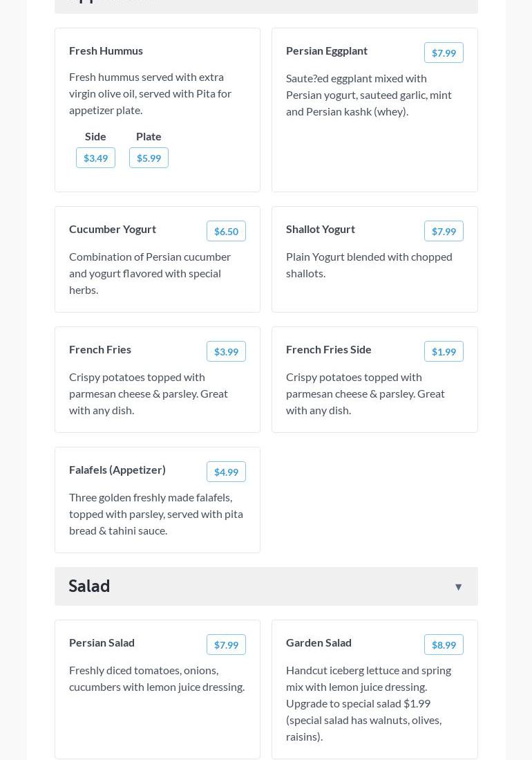Image resolution: width=532 pixels, height=760 pixels.
Task: Open the Falafels (Appetizer) item title
Action: coord(117,470)
